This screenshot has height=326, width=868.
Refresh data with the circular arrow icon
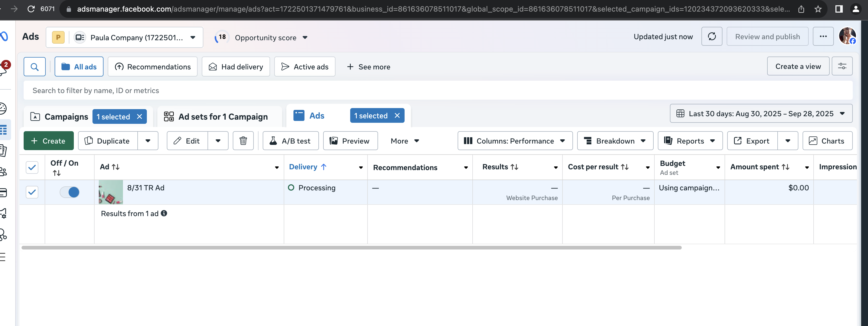click(x=711, y=36)
